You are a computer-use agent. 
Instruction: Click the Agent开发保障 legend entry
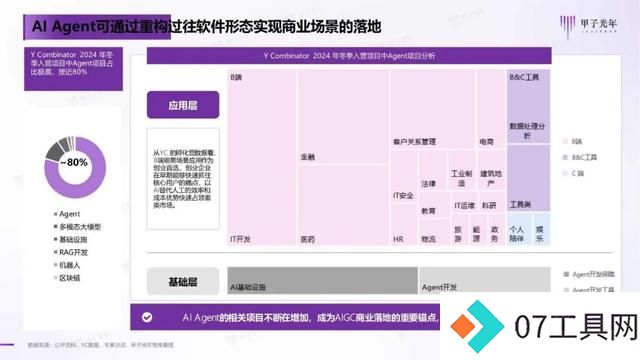pos(589,274)
